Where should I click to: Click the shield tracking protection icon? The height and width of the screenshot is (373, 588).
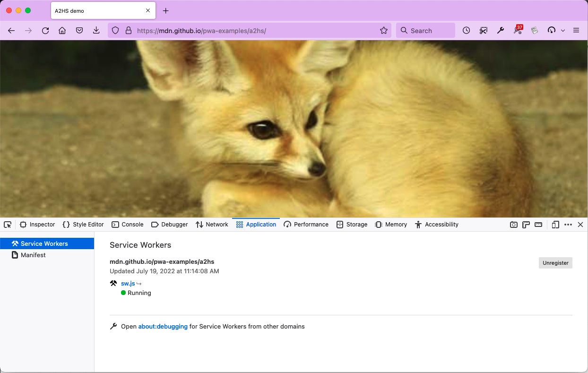click(115, 30)
